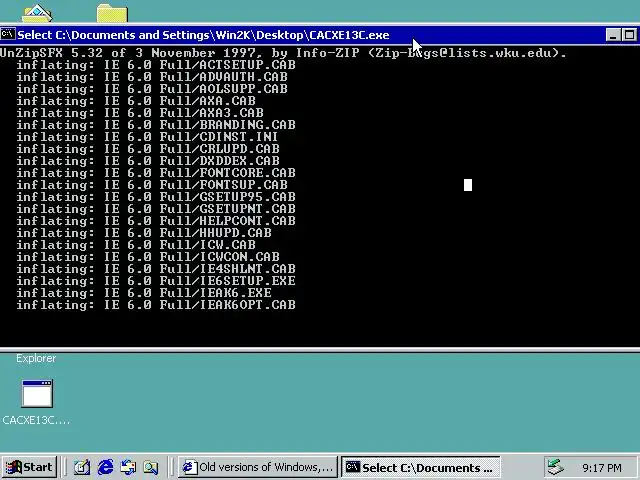This screenshot has height=480, width=640.
Task: Click the CRLUPD.CAB output line
Action: point(148,149)
